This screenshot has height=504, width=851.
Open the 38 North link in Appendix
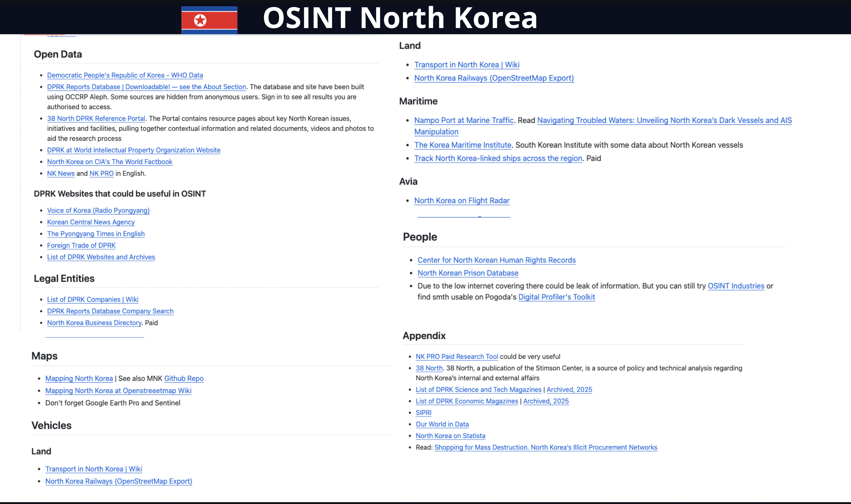coord(429,368)
